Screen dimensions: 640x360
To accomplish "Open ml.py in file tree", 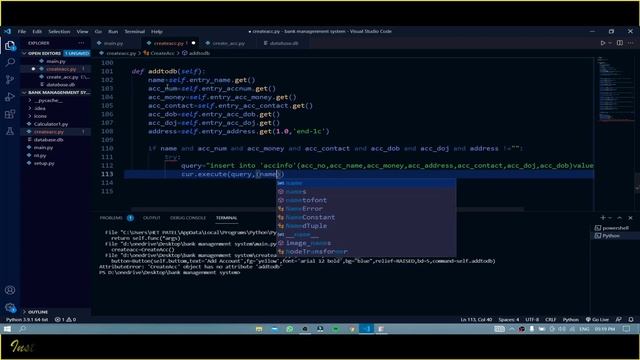I will pos(40,156).
